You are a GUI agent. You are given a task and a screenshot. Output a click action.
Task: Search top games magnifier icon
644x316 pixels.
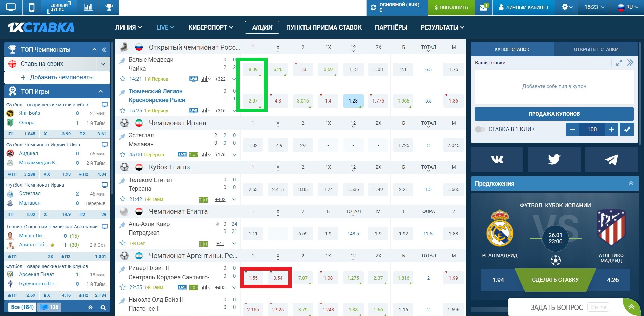103,308
